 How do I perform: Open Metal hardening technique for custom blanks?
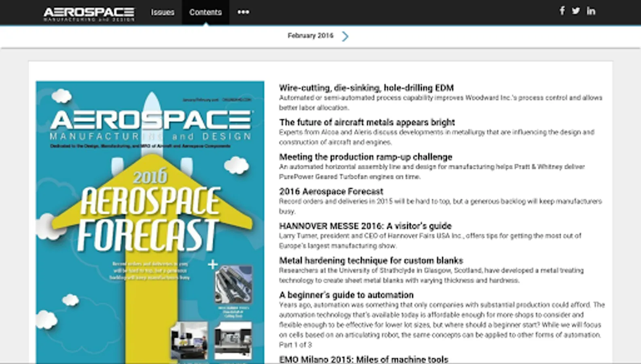coord(371,260)
